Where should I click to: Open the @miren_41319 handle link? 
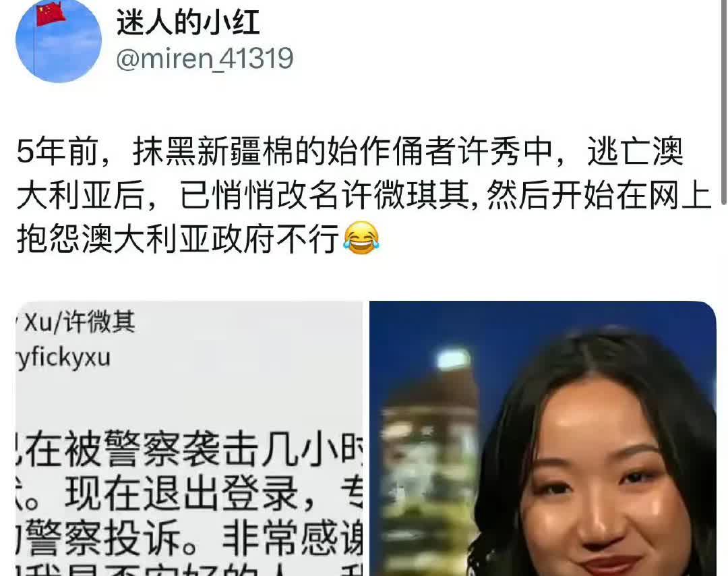205,59
